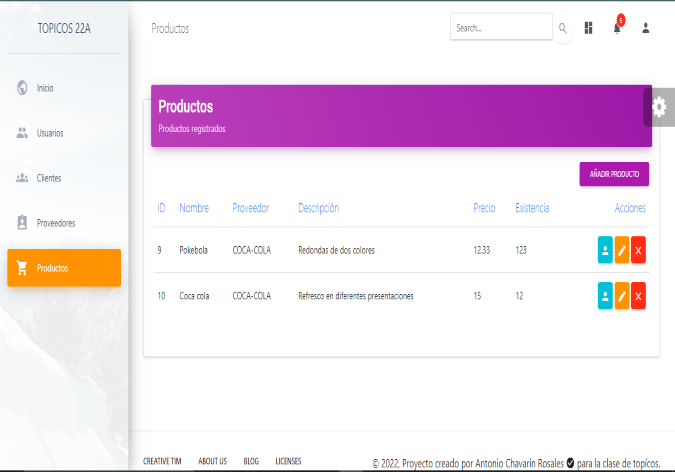This screenshot has width=675, height=472.
Task: Click the 12.33 price cell
Action: click(x=482, y=250)
